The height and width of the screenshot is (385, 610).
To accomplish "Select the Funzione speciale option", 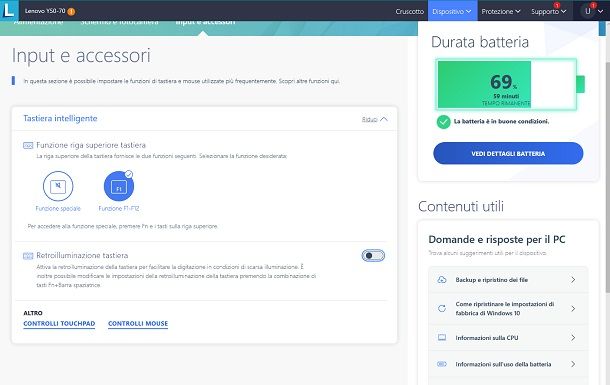I will (58, 191).
